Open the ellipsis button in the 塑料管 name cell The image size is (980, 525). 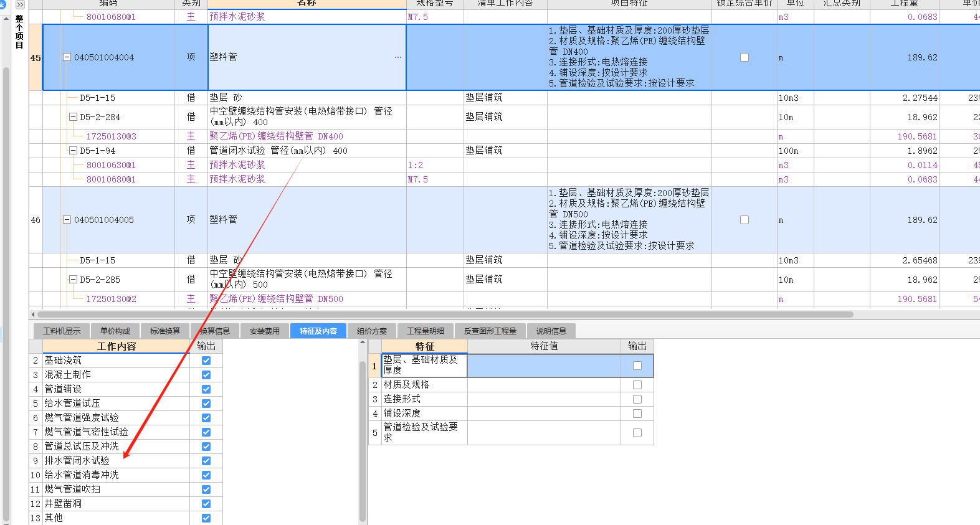[x=398, y=57]
